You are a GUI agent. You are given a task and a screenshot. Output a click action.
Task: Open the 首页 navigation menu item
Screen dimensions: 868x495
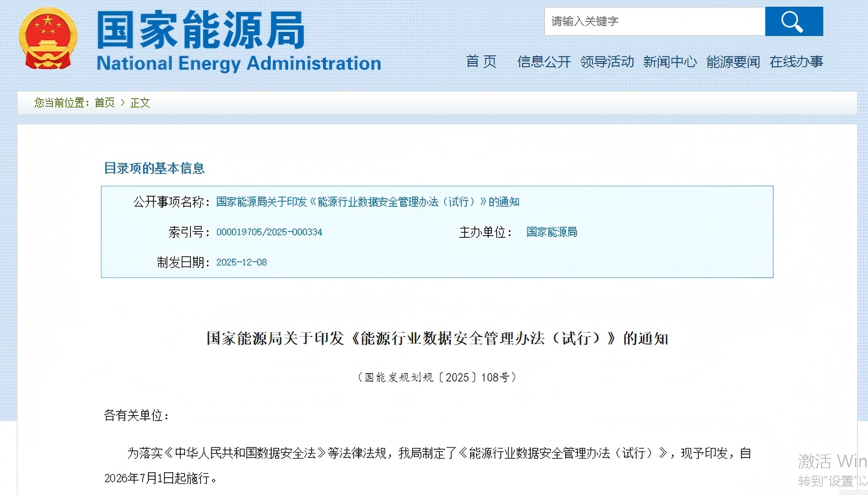(481, 62)
